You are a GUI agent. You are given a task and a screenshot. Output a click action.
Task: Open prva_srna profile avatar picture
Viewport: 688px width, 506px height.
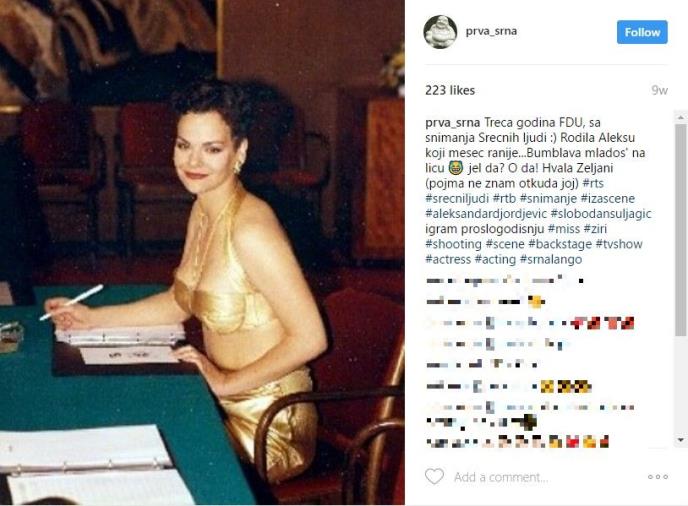tap(440, 32)
